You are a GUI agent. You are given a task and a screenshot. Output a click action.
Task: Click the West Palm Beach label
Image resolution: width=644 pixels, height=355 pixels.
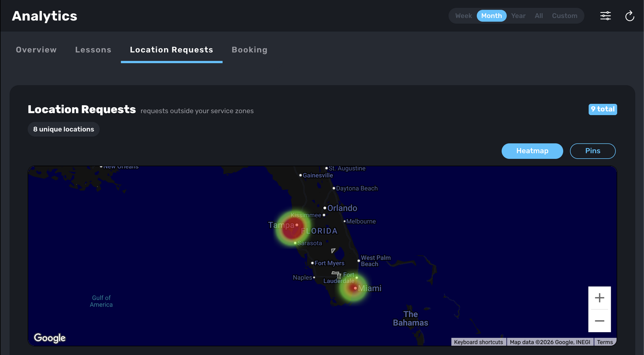tap(375, 261)
